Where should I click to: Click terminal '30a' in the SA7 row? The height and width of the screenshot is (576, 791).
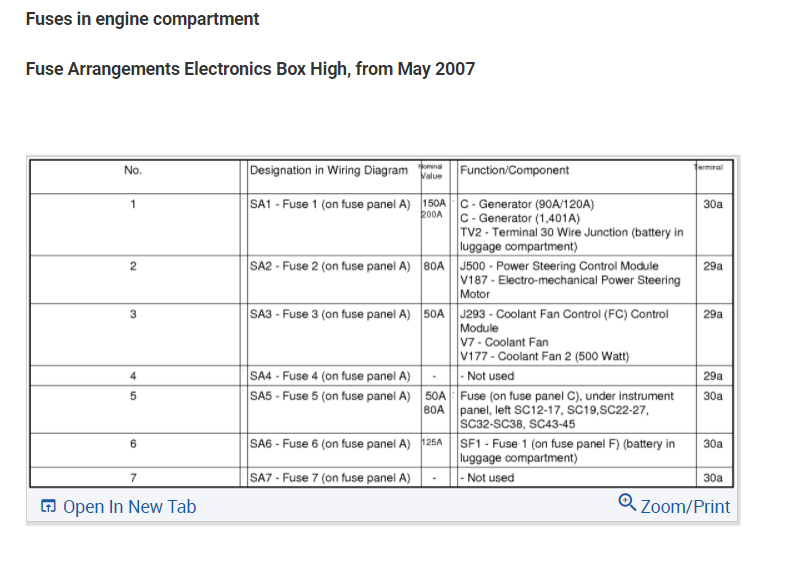point(713,478)
